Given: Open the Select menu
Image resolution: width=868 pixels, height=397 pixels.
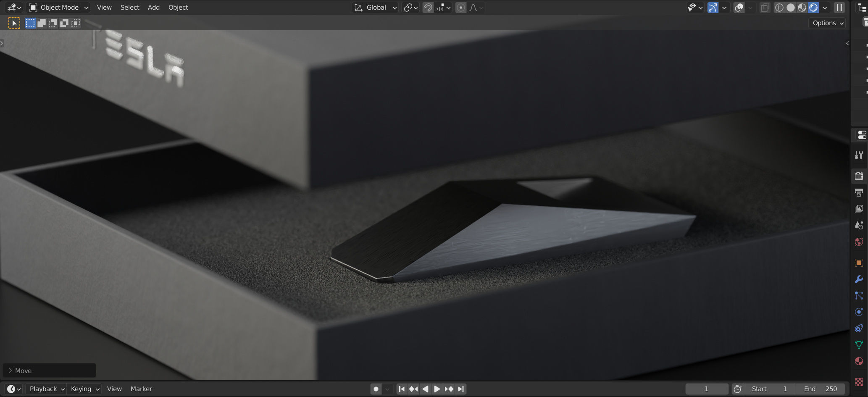Looking at the screenshot, I should (x=130, y=8).
